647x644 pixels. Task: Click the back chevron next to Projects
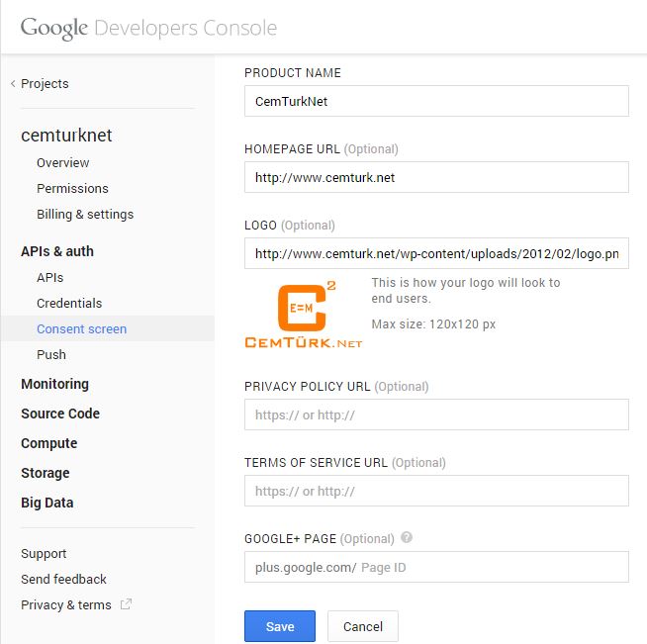click(x=13, y=84)
